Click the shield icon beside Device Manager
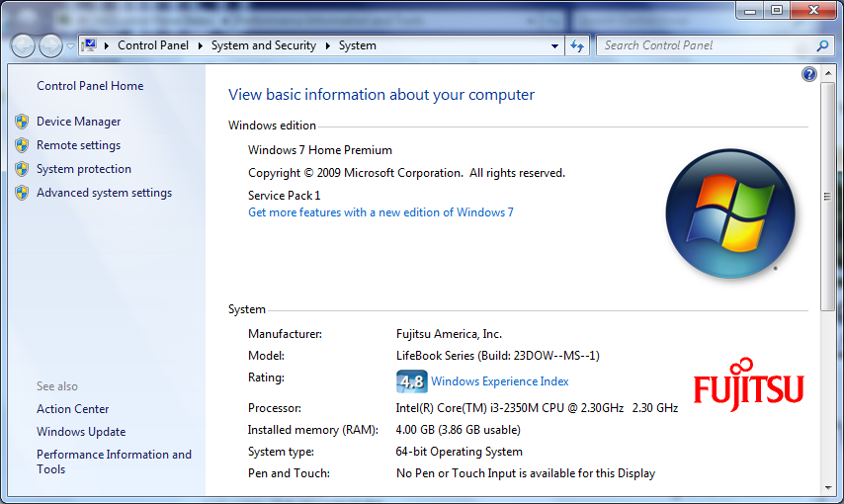844x504 pixels. 22,122
